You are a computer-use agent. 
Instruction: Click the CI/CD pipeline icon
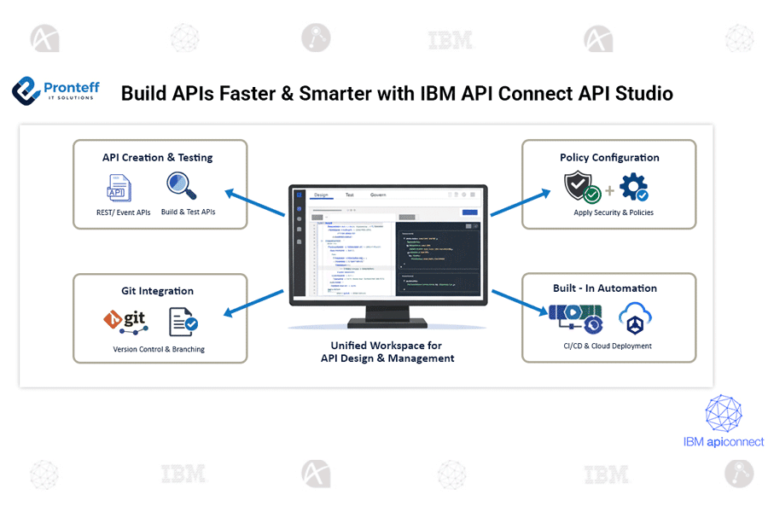pos(576,318)
